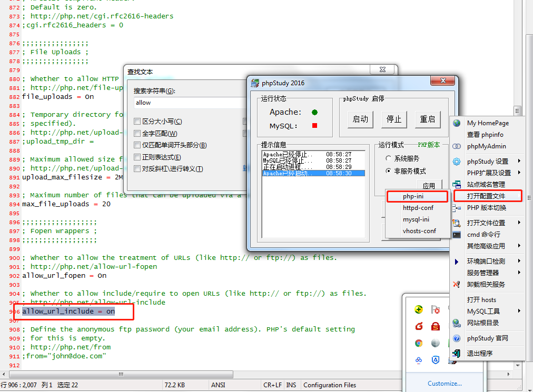Viewport: 533px width, 392px height.
Task: Click the PHP 版本切换 icon
Action: click(457, 207)
